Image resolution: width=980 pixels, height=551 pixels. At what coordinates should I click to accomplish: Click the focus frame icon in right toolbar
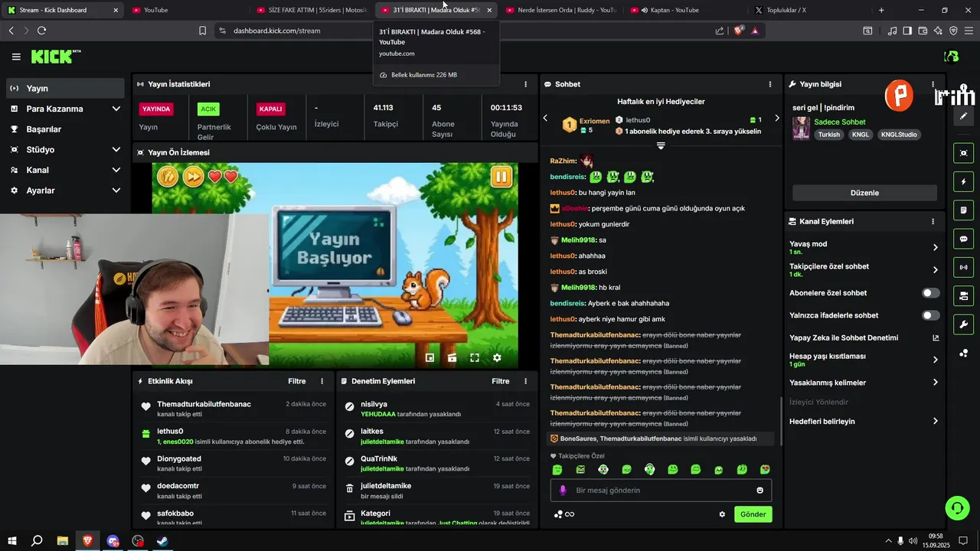coord(963,153)
